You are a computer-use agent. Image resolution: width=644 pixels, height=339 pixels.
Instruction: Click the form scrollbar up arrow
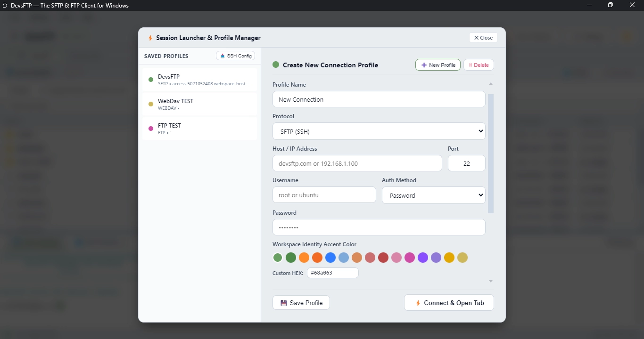[x=491, y=84]
